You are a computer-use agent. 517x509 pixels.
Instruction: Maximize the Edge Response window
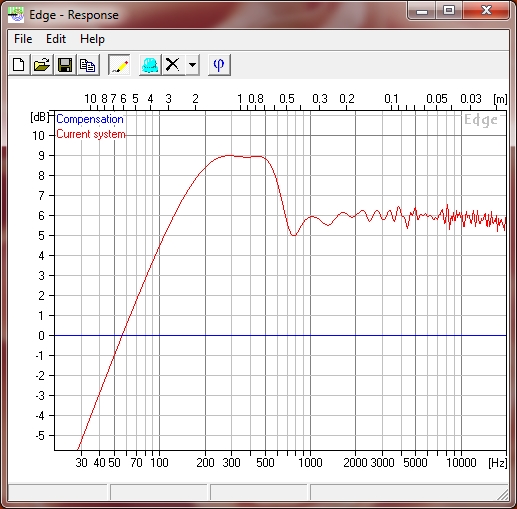point(449,11)
